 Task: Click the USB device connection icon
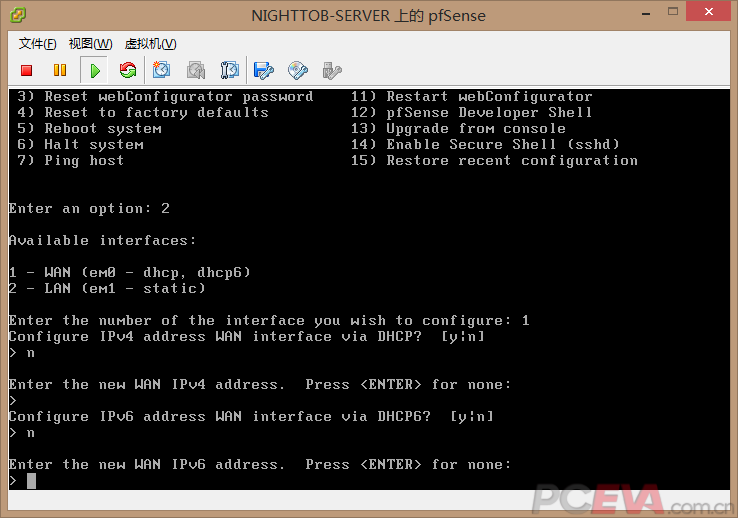click(x=332, y=70)
